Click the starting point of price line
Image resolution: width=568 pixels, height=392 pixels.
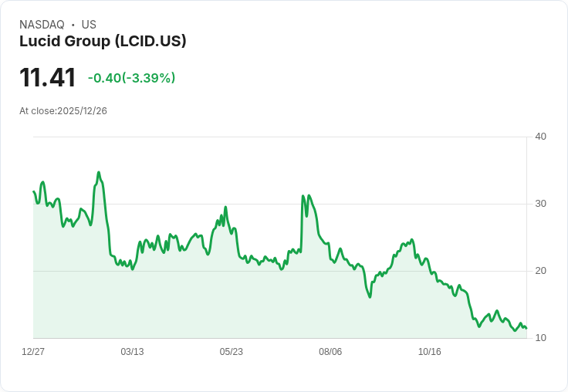click(34, 191)
